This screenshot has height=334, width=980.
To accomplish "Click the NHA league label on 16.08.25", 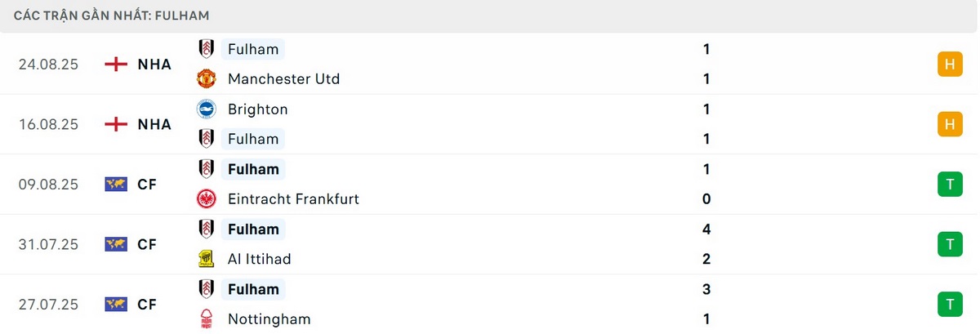I will 154,124.
